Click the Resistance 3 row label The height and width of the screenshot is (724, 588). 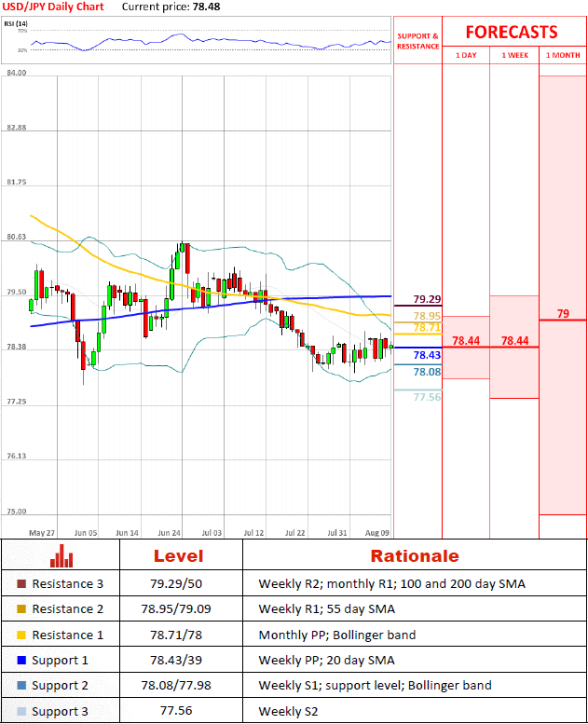(67, 583)
